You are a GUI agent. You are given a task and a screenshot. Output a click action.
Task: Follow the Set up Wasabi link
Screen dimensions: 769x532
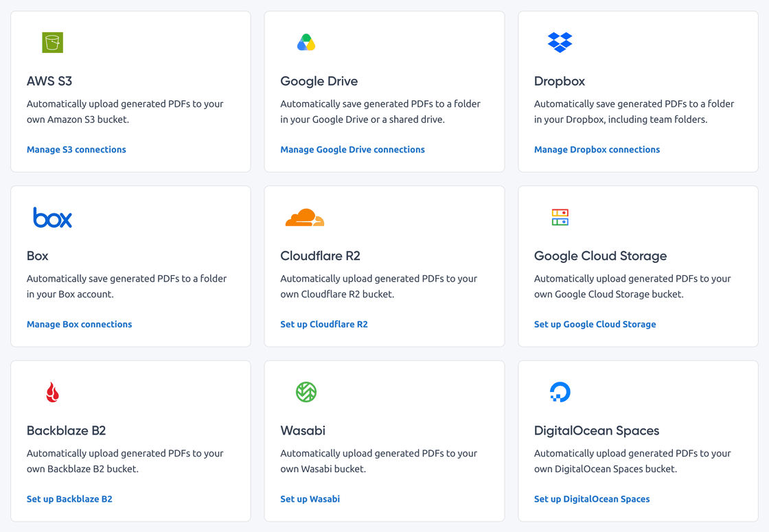coord(310,499)
